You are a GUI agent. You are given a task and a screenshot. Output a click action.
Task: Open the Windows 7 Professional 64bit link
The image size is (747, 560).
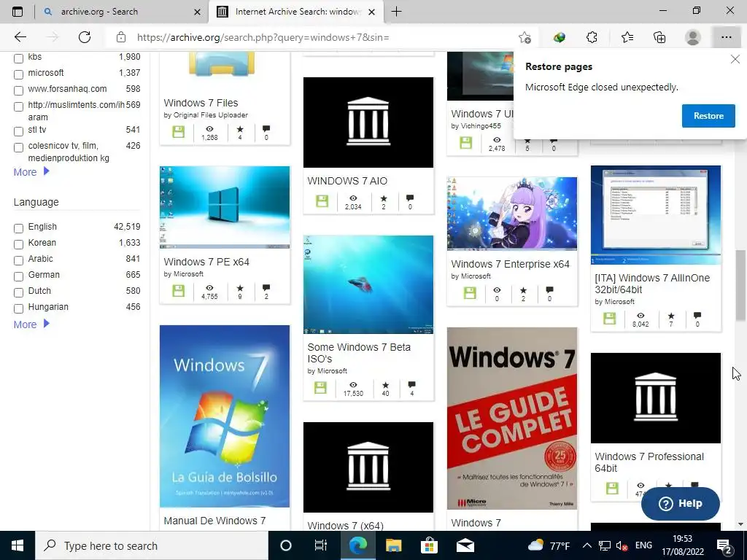coord(649,462)
